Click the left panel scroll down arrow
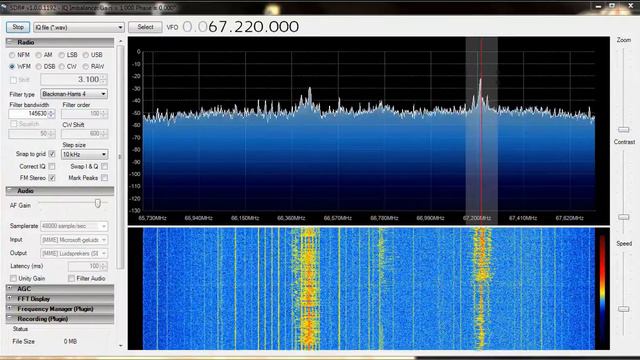 [120, 345]
